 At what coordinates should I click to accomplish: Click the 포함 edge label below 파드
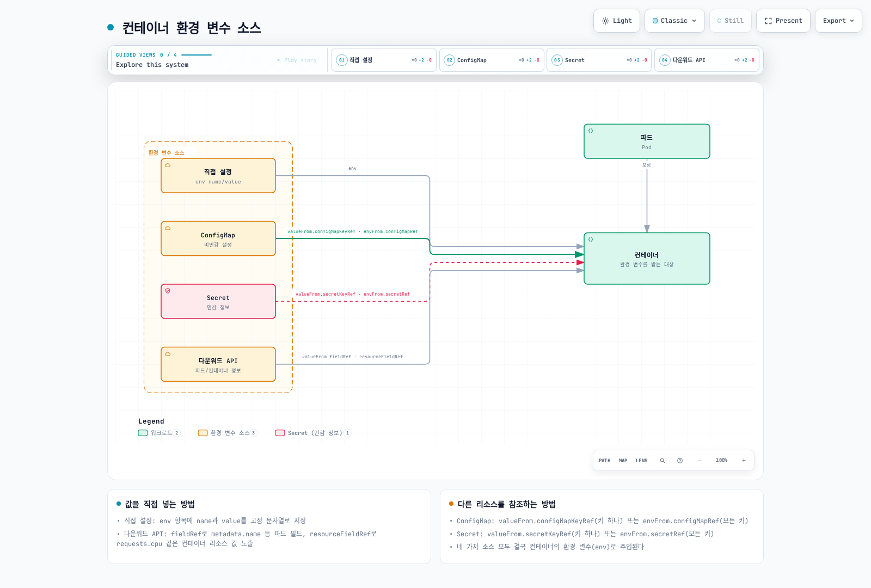tap(647, 165)
